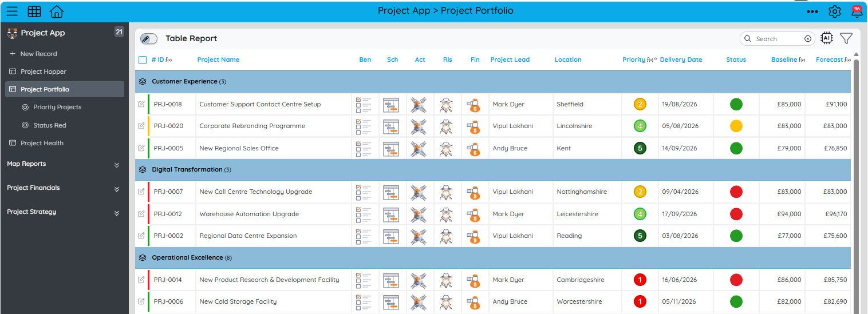Open Priority Projects report
Viewport: 868px width, 314px height.
point(57,107)
